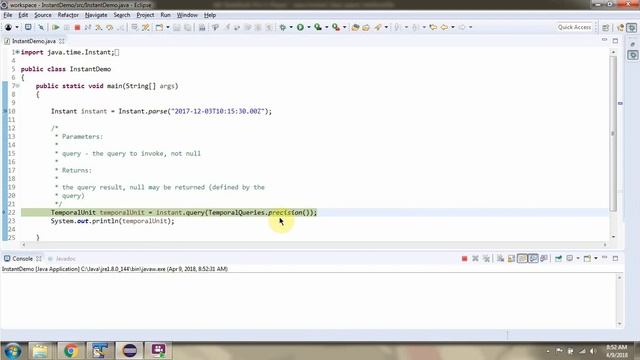Click in the Quick Access search field
This screenshot has width=640, height=360.
point(574,27)
